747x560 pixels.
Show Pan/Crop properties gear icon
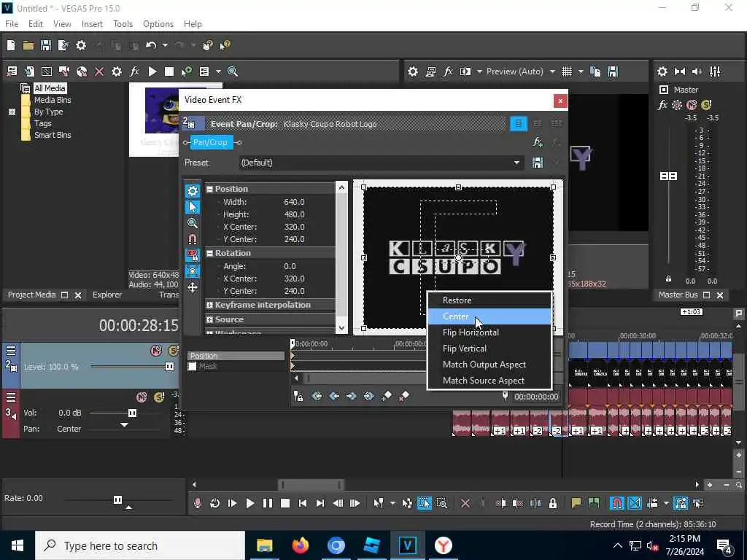(193, 191)
